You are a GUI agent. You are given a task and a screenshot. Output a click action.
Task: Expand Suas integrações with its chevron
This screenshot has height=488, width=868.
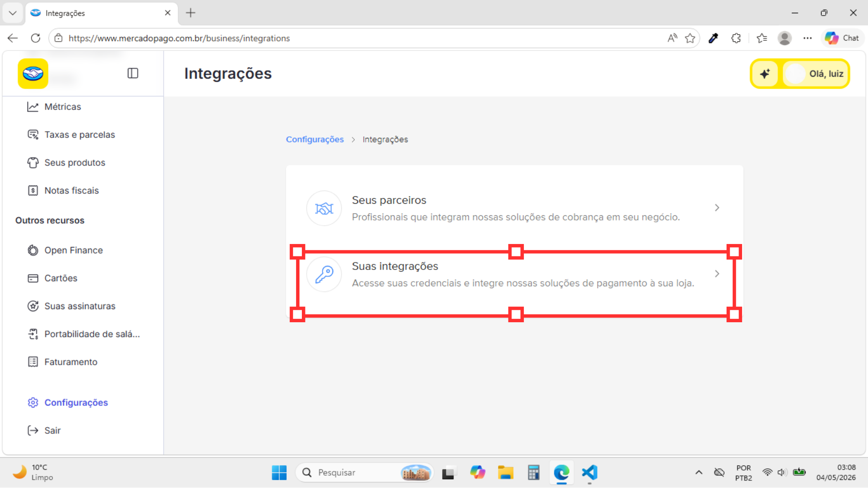click(717, 274)
